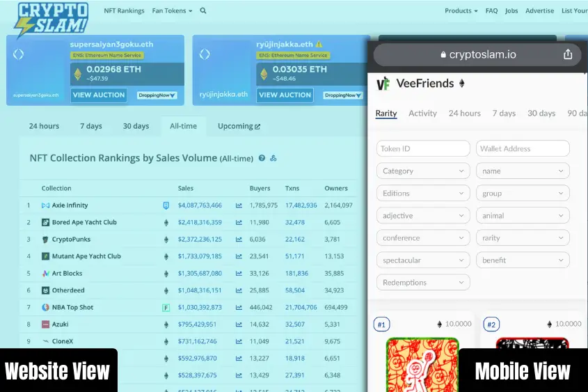588x392 pixels.
Task: Expand the Redemptions dropdown
Action: (423, 283)
